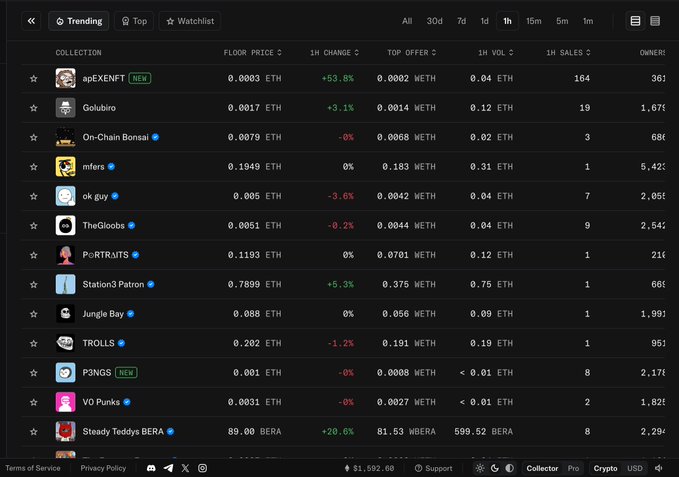Image resolution: width=679 pixels, height=477 pixels.
Task: Star Golubiro to watchlist
Action: pos(33,108)
